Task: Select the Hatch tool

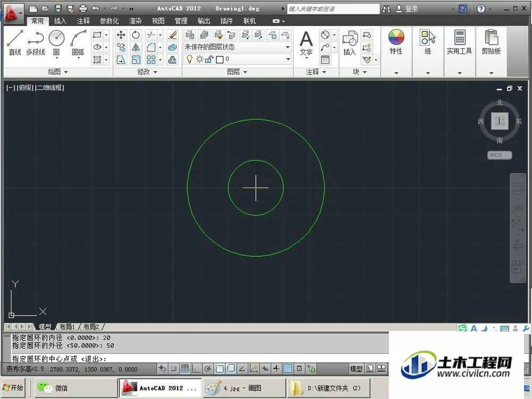Action: 97,60
